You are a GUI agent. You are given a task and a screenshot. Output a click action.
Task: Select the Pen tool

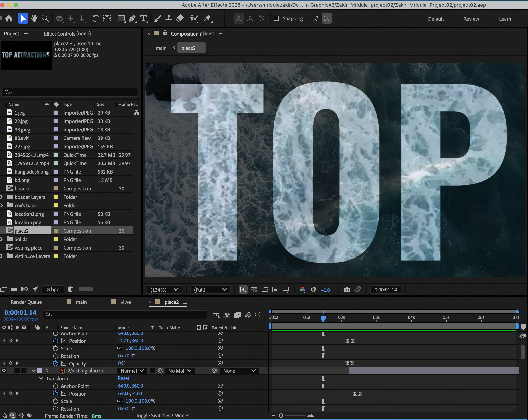point(132,18)
